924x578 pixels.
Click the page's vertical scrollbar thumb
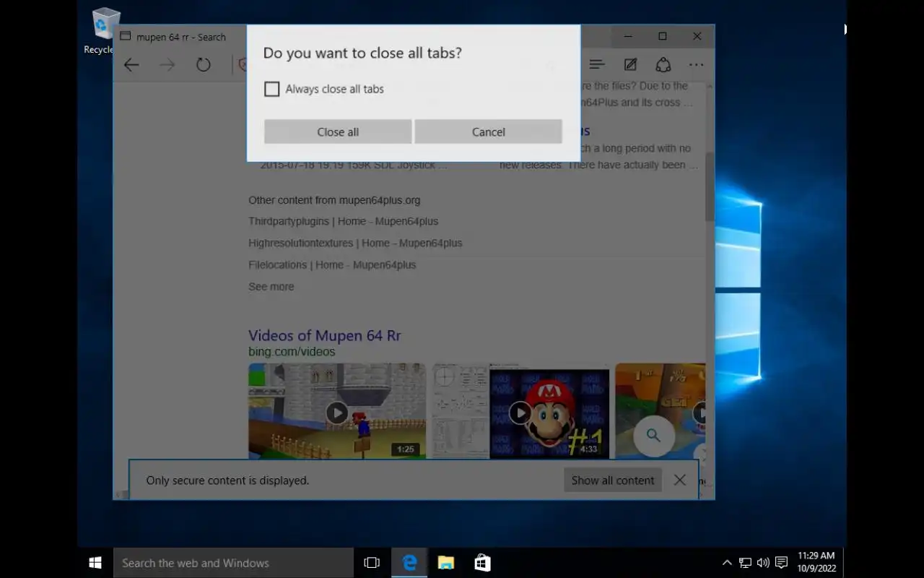(710, 186)
